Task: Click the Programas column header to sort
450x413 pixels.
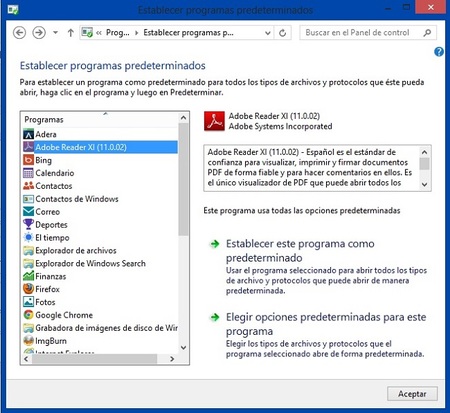Action: tap(100, 120)
